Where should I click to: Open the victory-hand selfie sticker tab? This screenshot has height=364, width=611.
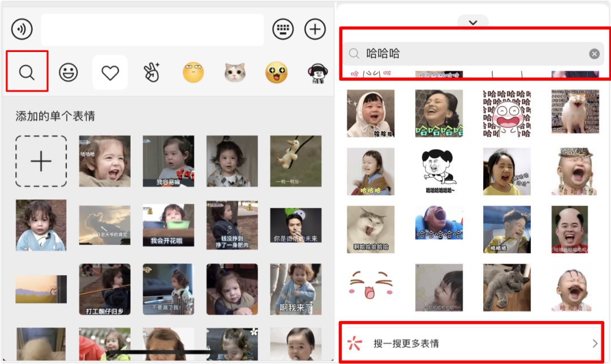(x=152, y=72)
